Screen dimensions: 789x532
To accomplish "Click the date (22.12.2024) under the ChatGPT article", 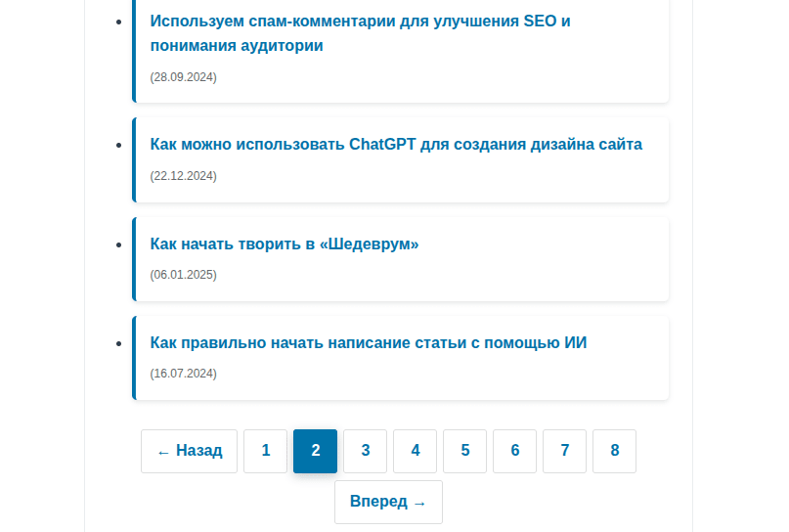I will (184, 176).
